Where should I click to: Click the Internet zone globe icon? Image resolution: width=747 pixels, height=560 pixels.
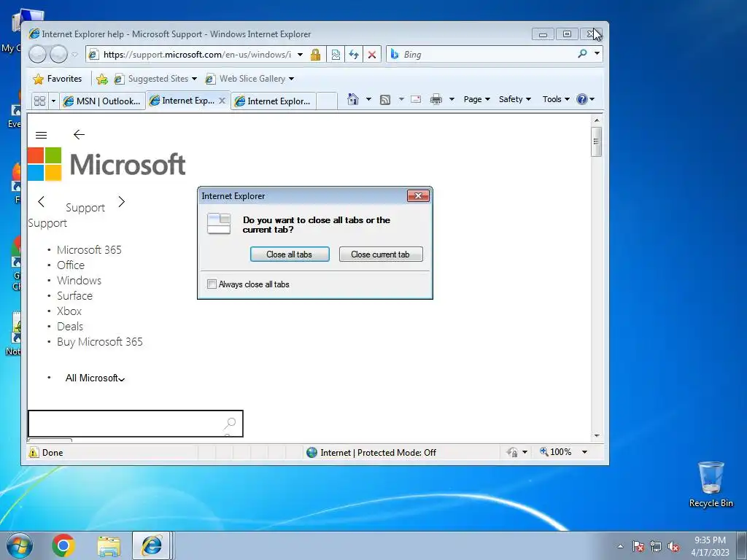click(x=311, y=452)
